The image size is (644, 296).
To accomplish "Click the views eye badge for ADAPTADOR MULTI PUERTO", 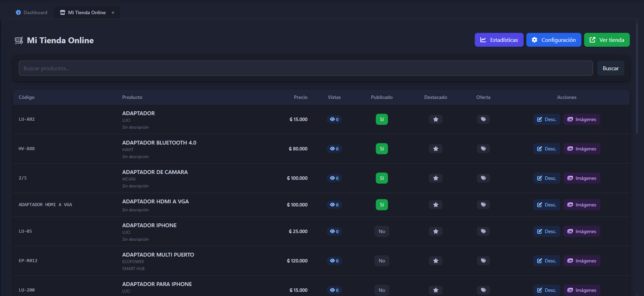I will click(x=334, y=261).
